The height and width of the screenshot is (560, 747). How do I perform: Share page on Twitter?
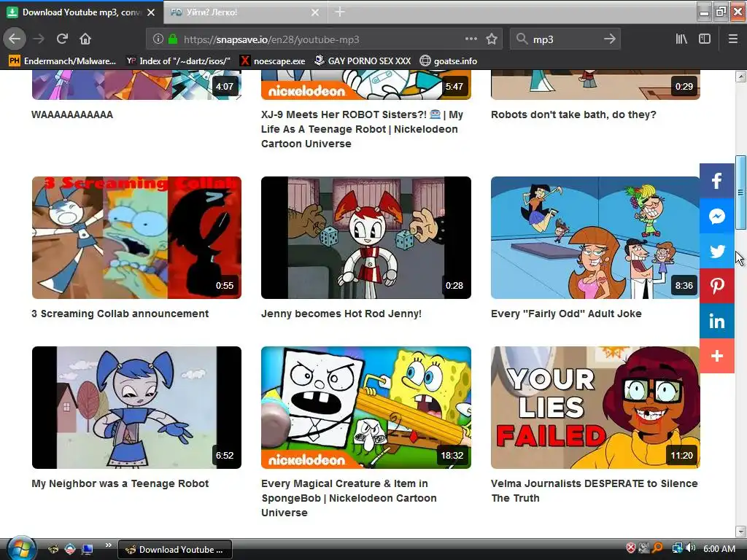click(x=717, y=251)
